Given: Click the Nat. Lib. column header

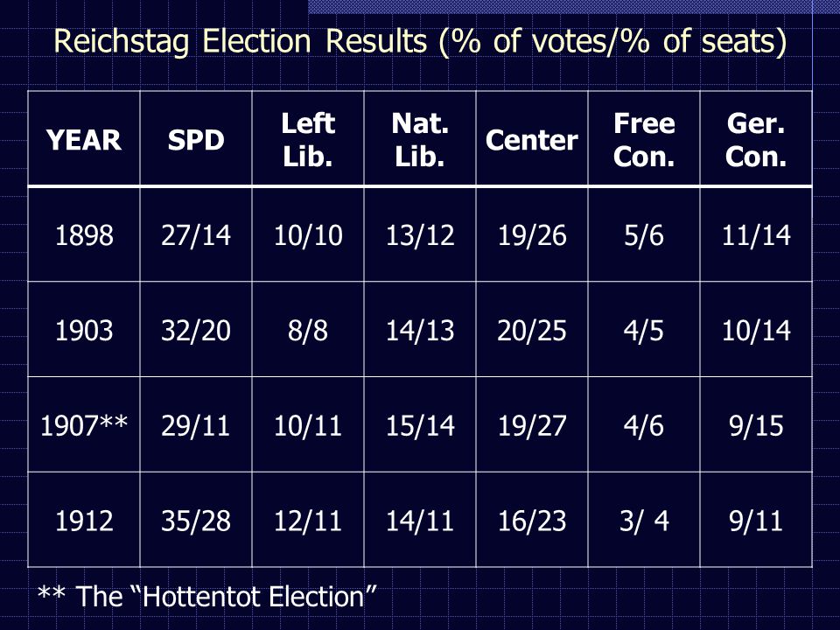Looking at the screenshot, I should [420, 140].
